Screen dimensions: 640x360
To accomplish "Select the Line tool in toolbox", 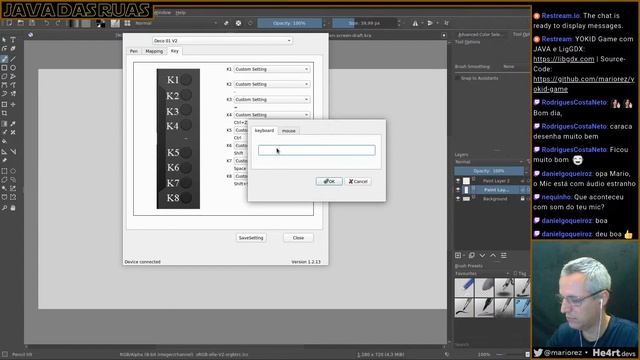I will click(x=13, y=59).
